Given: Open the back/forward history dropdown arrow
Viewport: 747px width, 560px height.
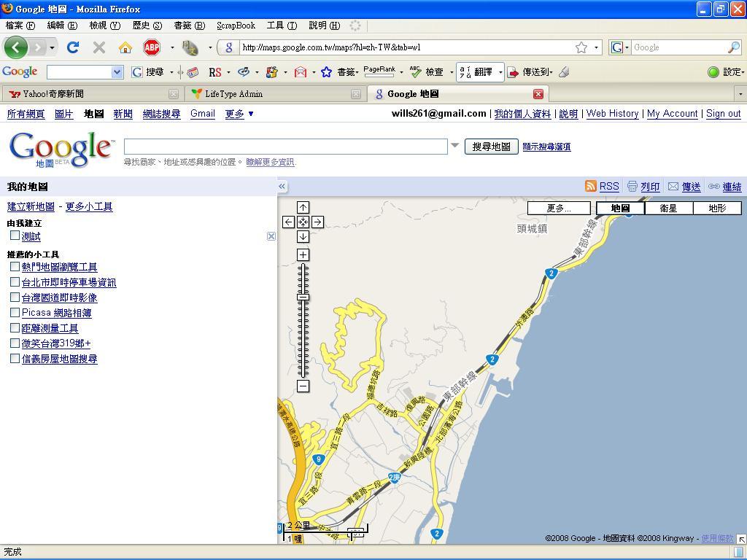Looking at the screenshot, I should 52,47.
